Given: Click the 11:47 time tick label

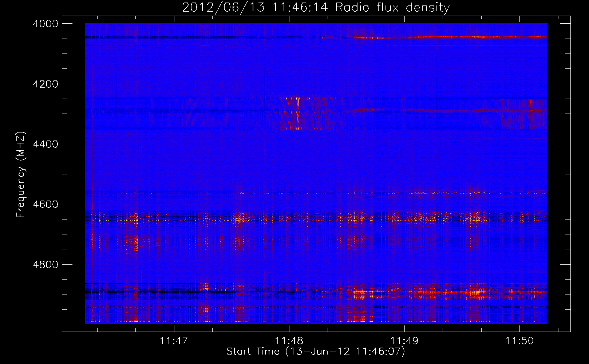Looking at the screenshot, I should click(x=174, y=341).
